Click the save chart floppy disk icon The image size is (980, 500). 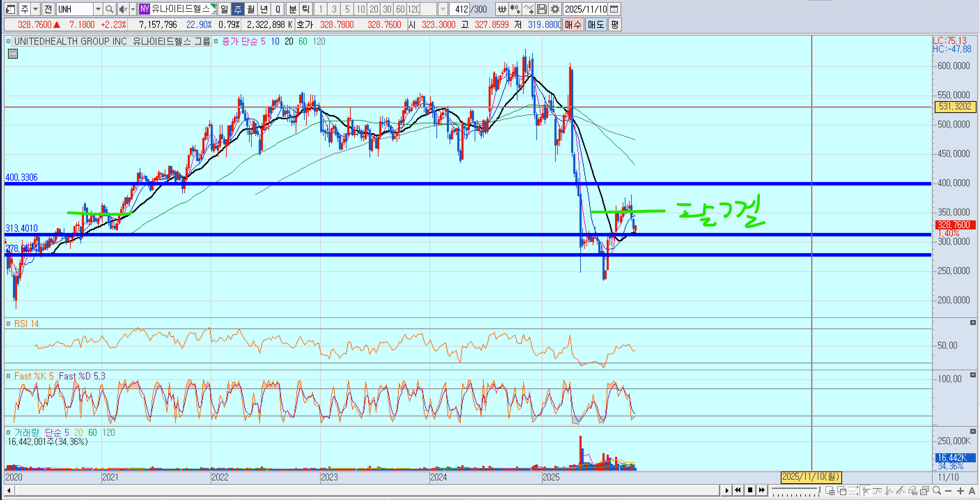pyautogui.click(x=542, y=9)
